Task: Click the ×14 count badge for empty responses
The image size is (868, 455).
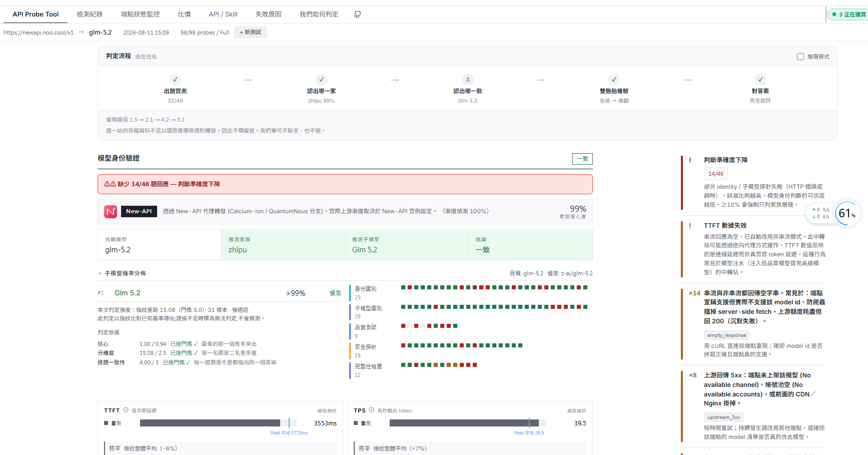Action: [694, 293]
